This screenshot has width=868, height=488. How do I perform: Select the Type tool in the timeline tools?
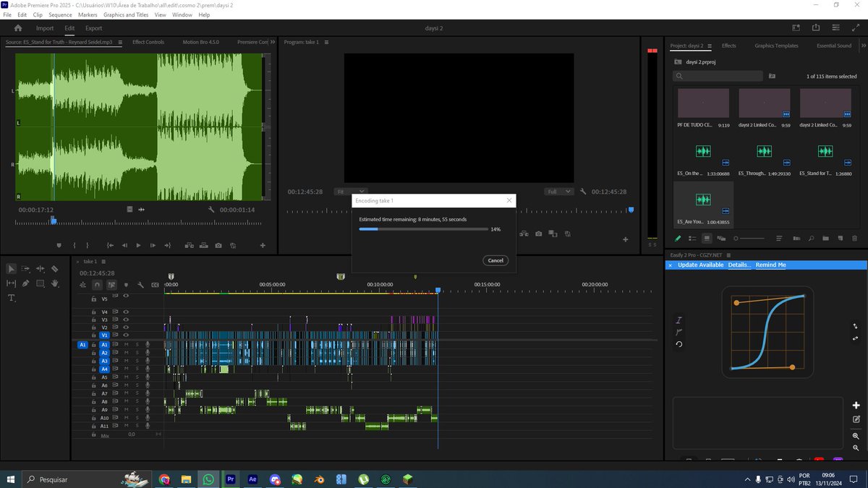pyautogui.click(x=12, y=297)
